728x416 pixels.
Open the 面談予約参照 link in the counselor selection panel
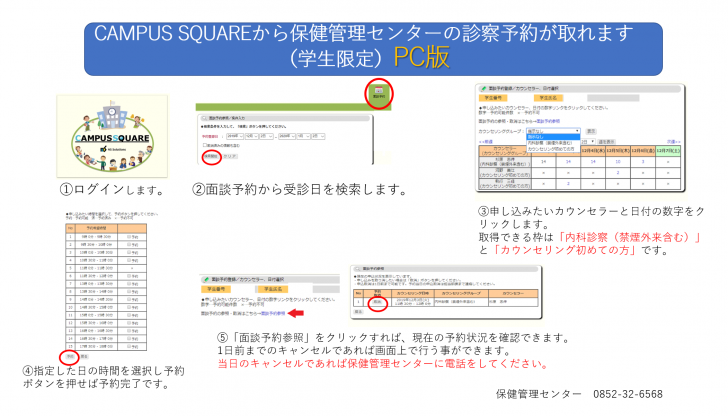pyautogui.click(x=548, y=121)
